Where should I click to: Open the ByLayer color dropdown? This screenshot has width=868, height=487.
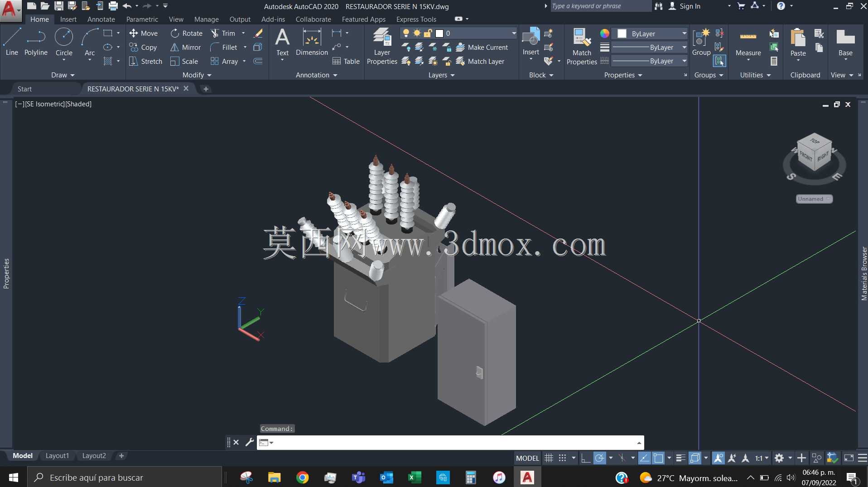[x=684, y=33]
